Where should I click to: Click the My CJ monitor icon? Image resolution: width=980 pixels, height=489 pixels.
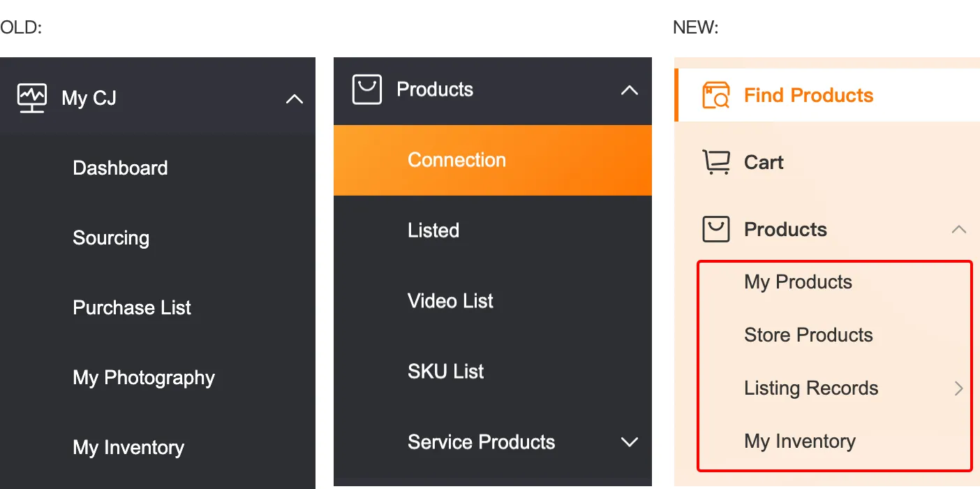32,98
